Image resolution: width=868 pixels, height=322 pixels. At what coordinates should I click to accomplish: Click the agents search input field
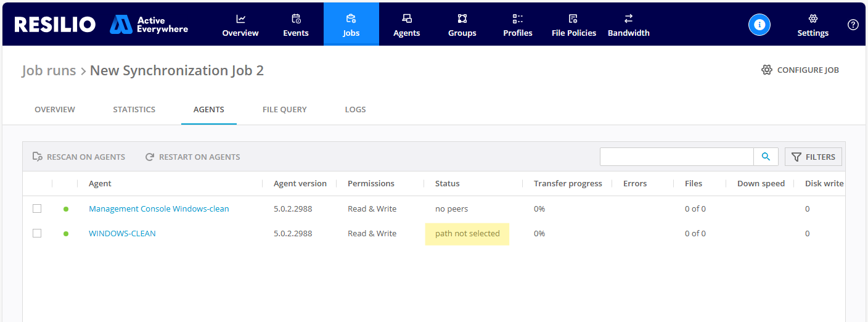676,157
